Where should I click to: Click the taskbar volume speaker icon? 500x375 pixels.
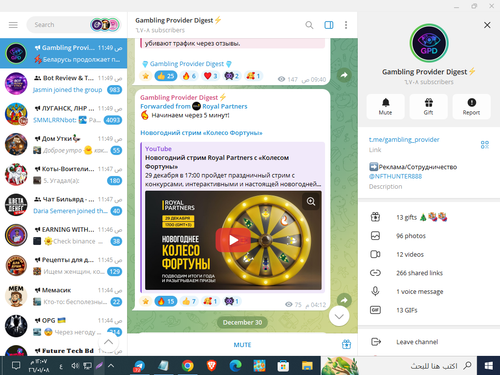75,366
